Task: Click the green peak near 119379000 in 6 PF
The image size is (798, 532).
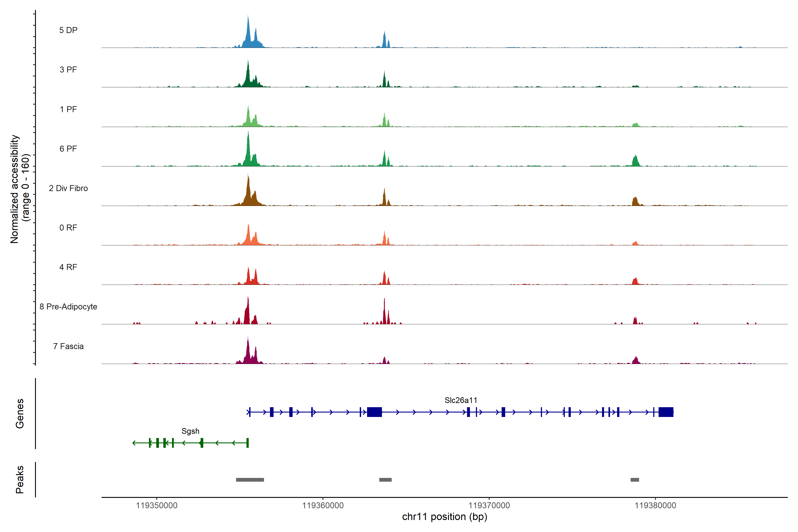Action: tap(636, 161)
